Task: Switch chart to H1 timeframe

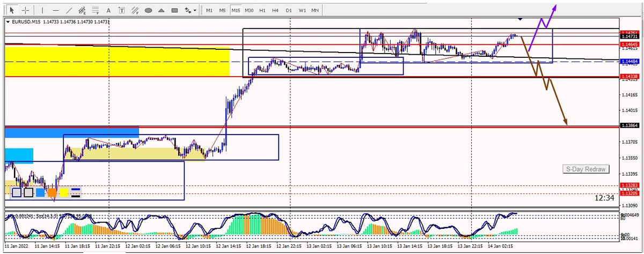Action: pyautogui.click(x=262, y=10)
